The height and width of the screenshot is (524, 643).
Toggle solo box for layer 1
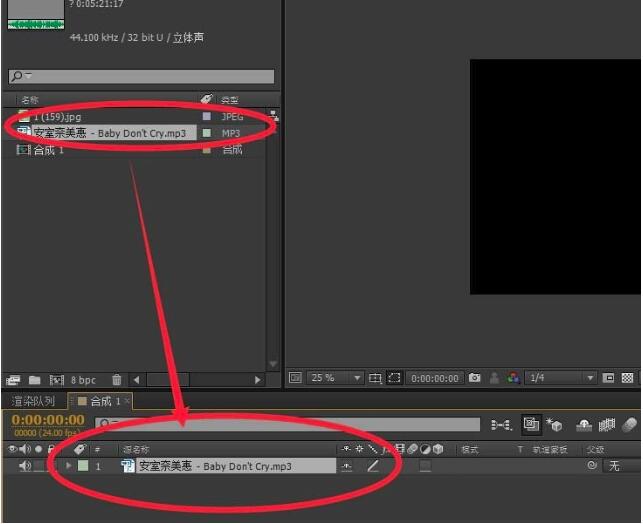(39, 465)
